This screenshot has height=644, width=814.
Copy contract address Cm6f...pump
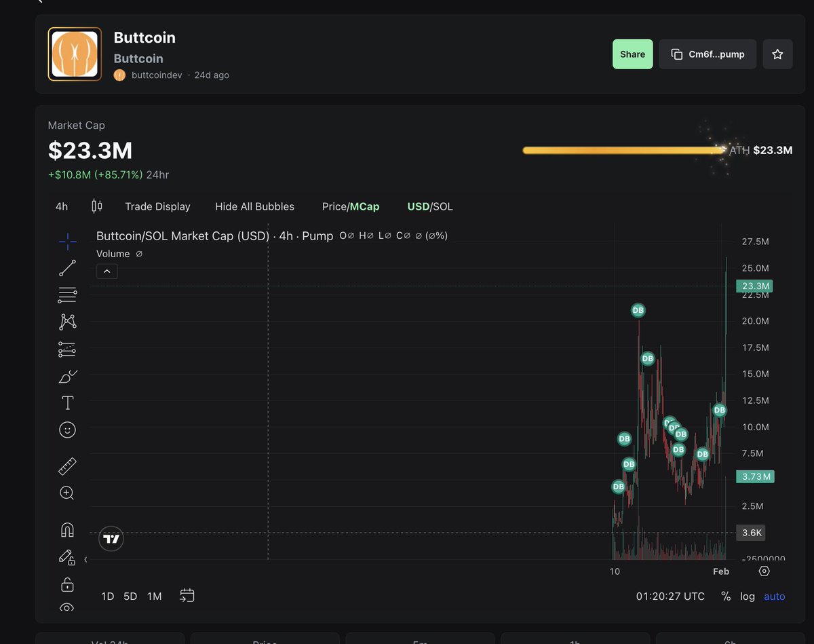(x=708, y=54)
